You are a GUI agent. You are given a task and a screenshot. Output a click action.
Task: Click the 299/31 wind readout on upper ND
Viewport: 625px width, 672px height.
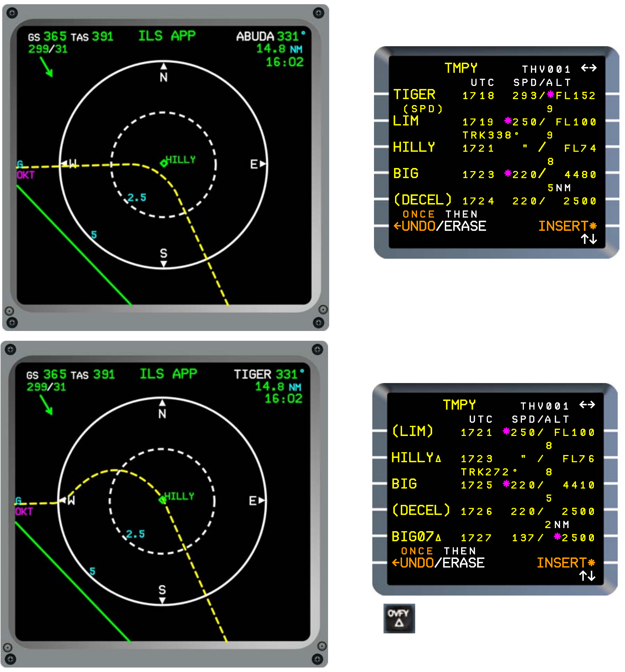point(48,49)
